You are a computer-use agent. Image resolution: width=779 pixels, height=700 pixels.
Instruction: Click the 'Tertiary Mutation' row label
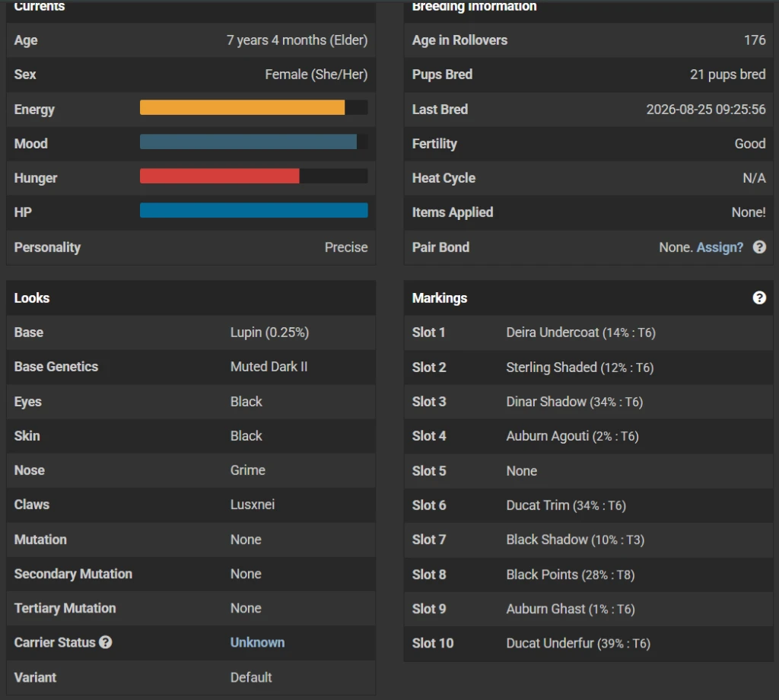click(x=65, y=608)
